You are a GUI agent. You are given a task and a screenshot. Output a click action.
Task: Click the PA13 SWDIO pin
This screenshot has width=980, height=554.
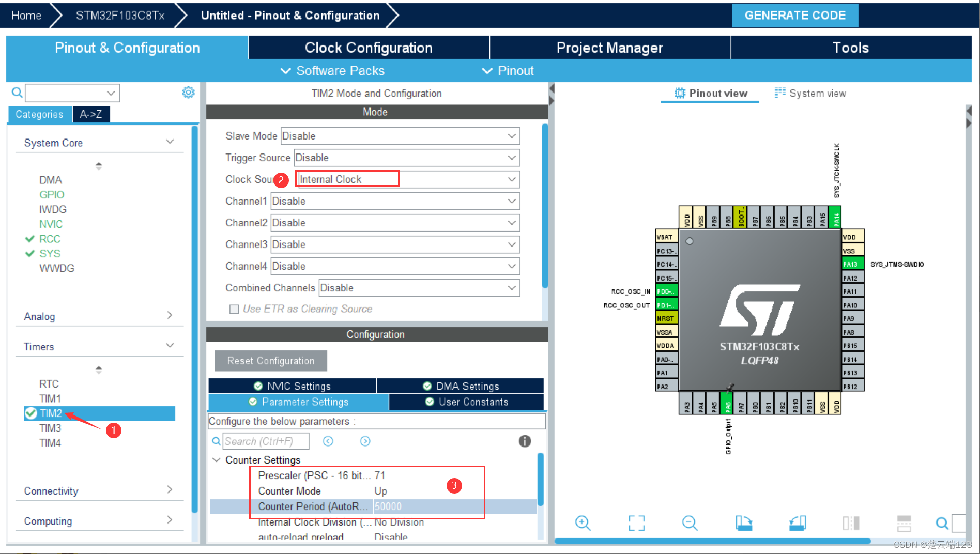click(852, 264)
